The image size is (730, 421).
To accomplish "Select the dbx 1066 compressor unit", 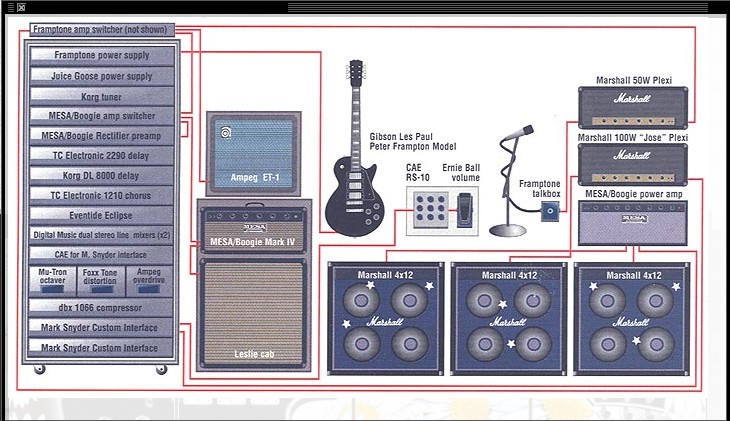I will coord(101,307).
